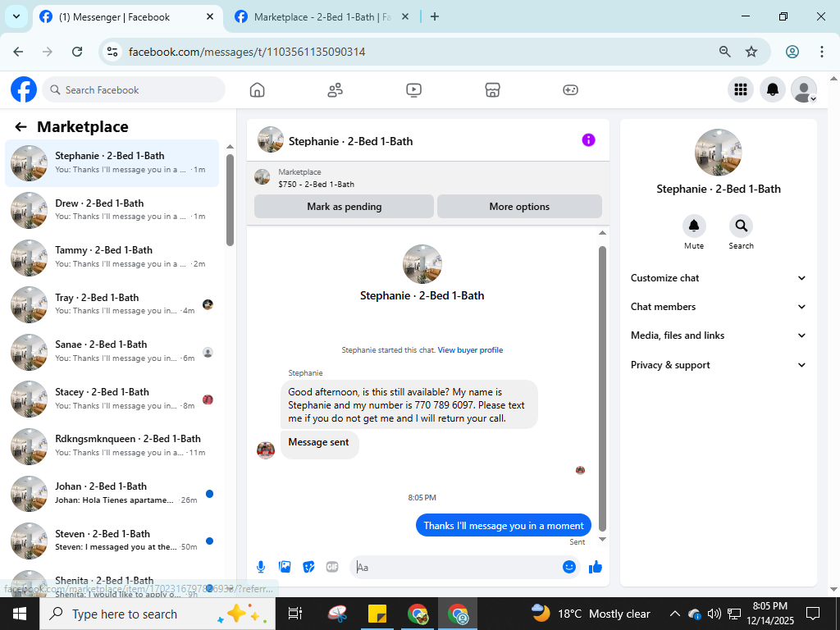Open the Notifications bell icon
840x630 pixels.
tap(773, 89)
